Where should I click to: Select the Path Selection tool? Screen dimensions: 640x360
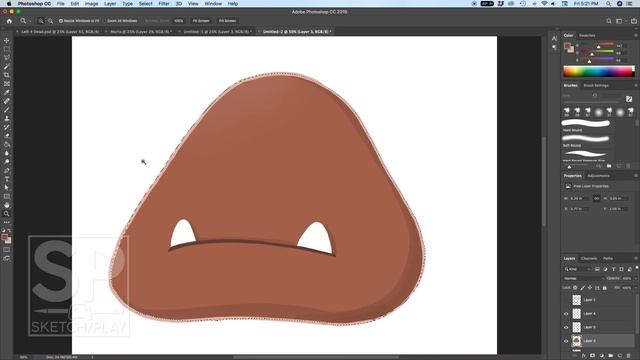tap(7, 187)
